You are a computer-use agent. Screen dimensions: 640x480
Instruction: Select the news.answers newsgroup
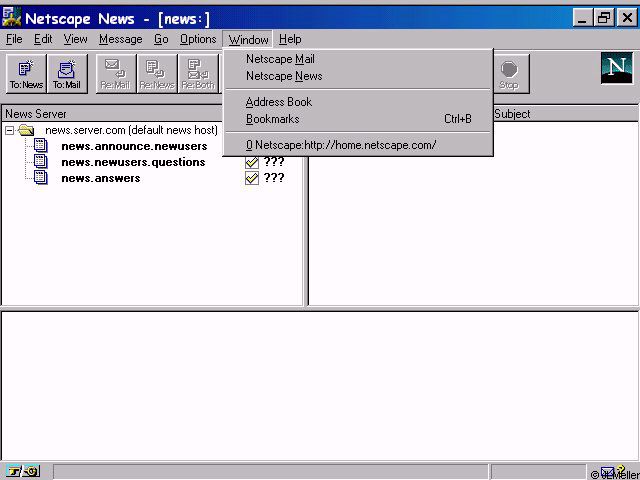100,178
